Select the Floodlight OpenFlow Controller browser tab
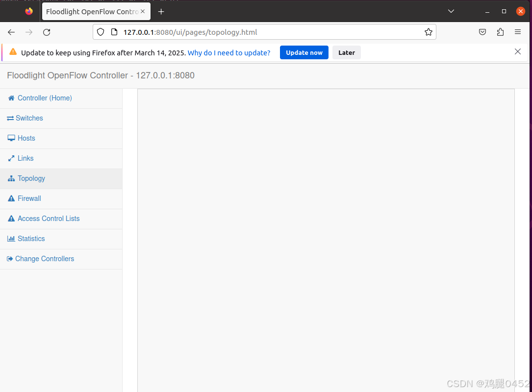The image size is (532, 392). pyautogui.click(x=96, y=12)
